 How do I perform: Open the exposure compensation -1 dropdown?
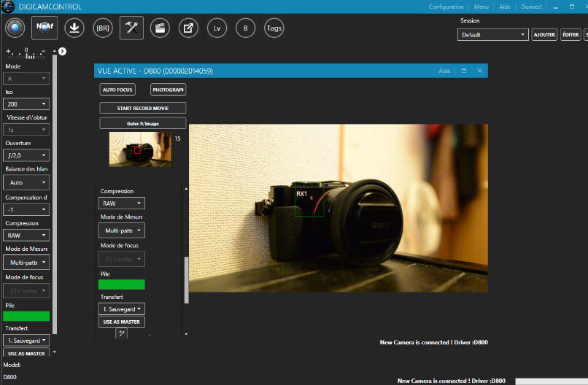pos(26,209)
